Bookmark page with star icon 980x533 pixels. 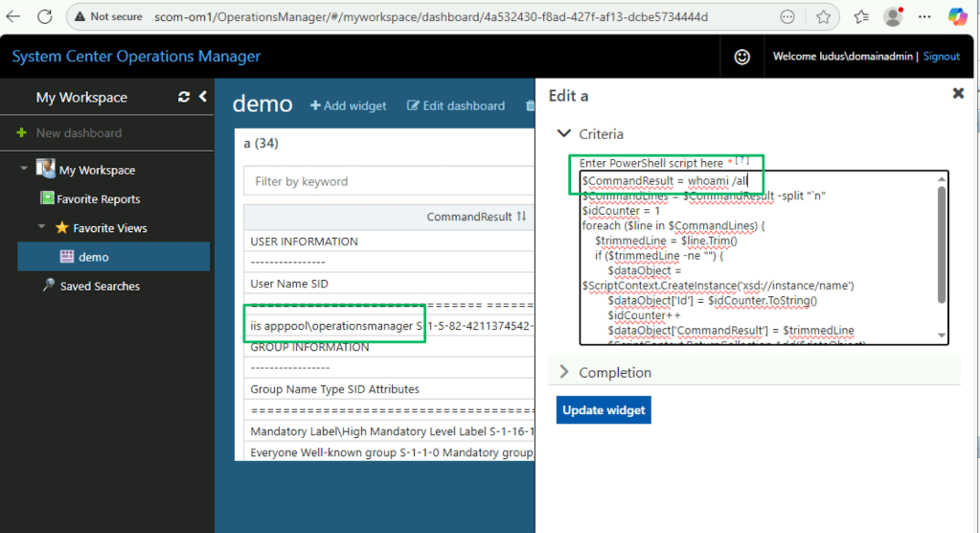(x=823, y=16)
